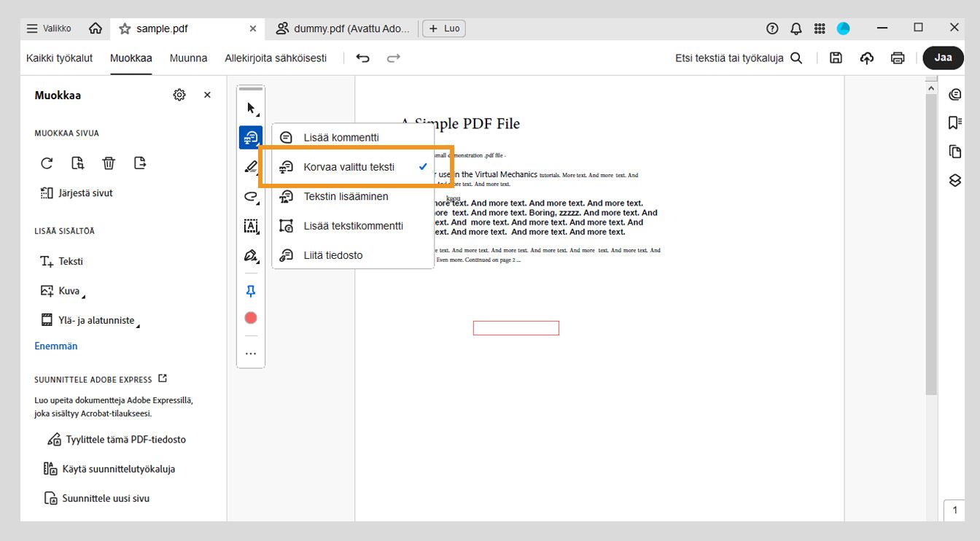Select the Muokkaa tab

pyautogui.click(x=131, y=58)
